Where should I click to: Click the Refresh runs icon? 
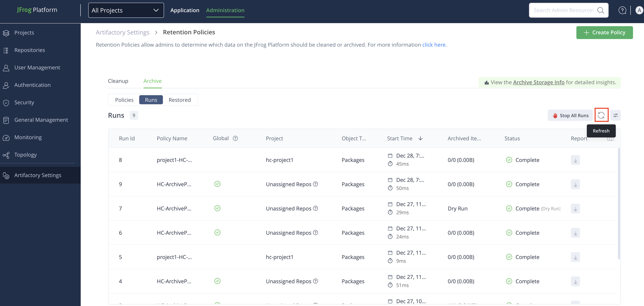click(x=601, y=115)
